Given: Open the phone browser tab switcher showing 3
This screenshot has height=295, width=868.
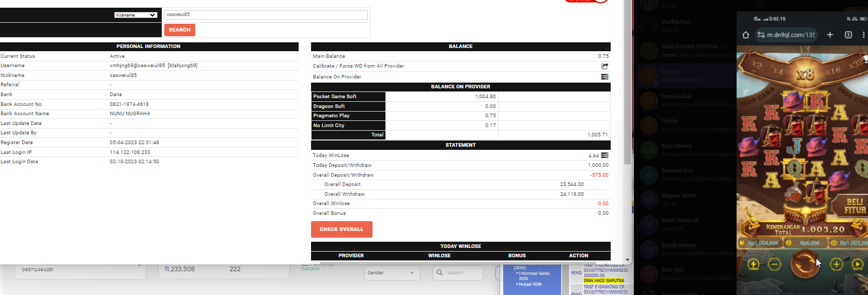Looking at the screenshot, I should (x=848, y=35).
